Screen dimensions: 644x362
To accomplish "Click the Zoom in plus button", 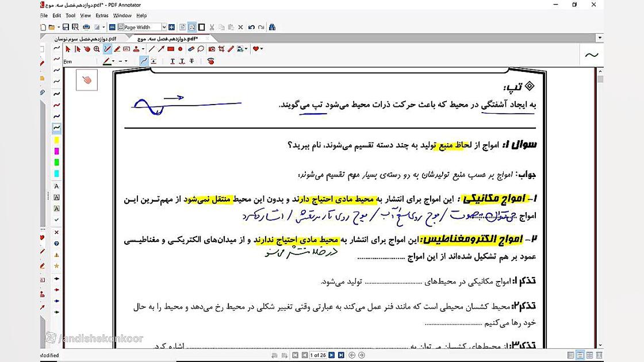I will pyautogui.click(x=172, y=27).
